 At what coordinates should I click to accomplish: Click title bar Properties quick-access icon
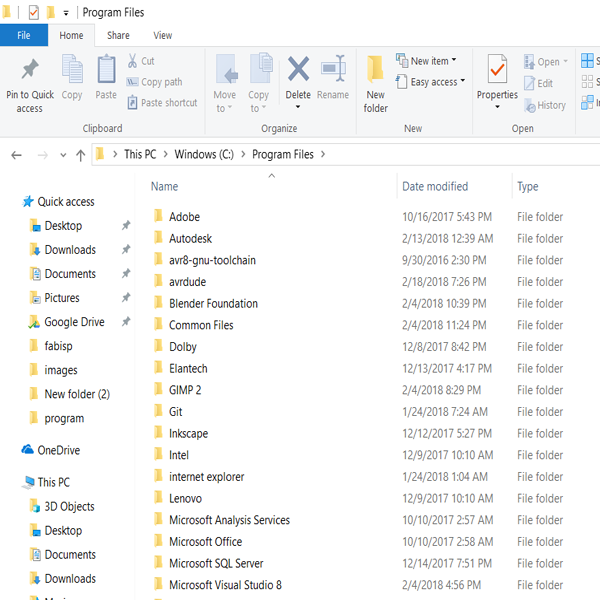click(33, 13)
